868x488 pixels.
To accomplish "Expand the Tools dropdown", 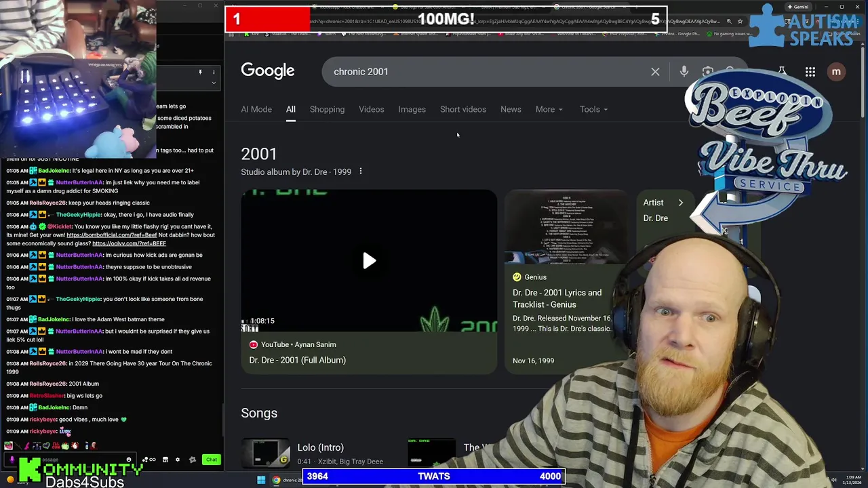I will (x=593, y=109).
